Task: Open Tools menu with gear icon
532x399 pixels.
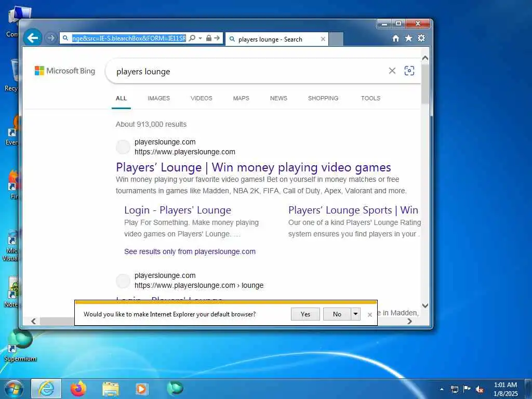Action: [x=421, y=38]
